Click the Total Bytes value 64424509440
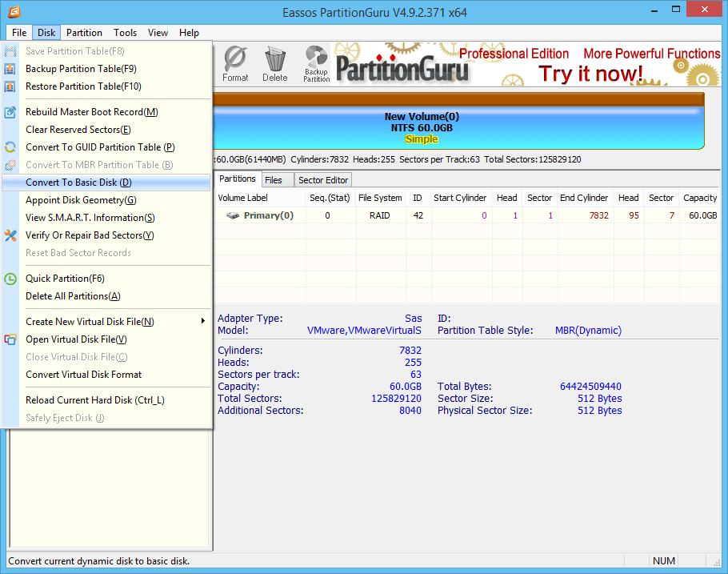This screenshot has width=728, height=574. click(x=590, y=387)
